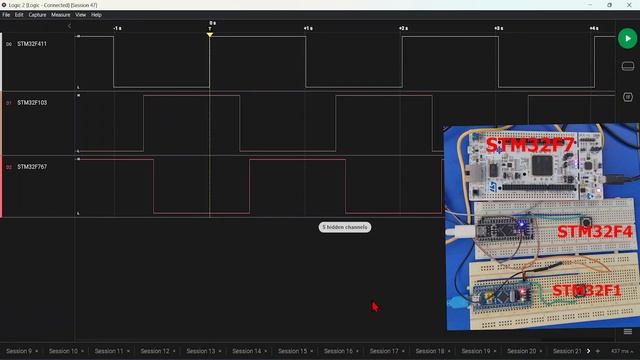
Task: Close the Session 11 tab
Action: 128,351
